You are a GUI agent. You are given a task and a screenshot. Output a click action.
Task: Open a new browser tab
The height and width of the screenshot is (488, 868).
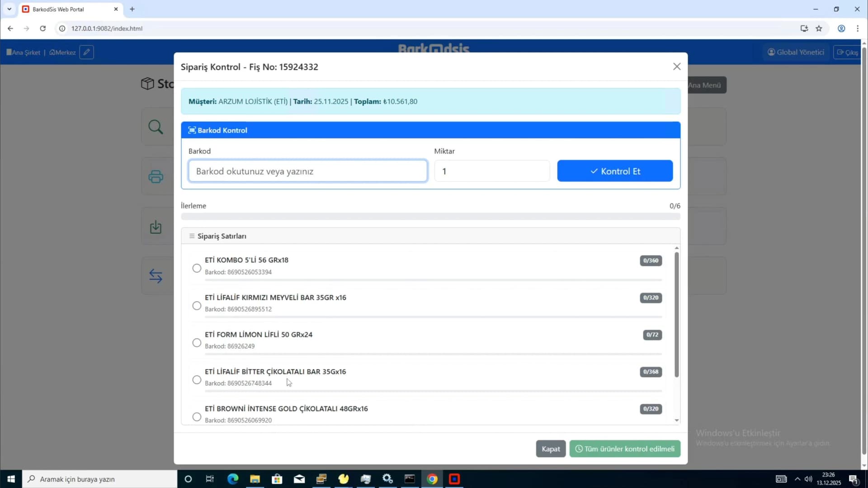(132, 9)
